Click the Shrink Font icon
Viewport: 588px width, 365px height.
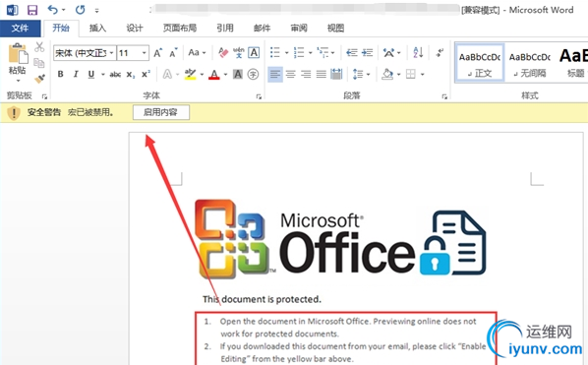[x=173, y=53]
